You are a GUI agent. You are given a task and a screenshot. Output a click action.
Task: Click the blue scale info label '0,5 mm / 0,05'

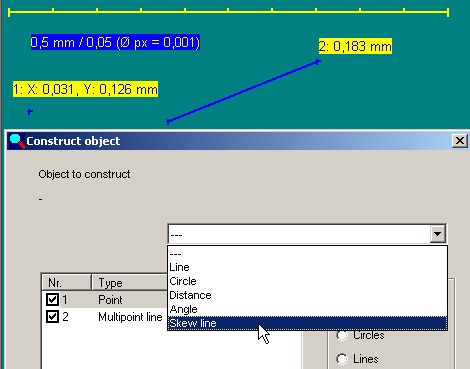pyautogui.click(x=115, y=42)
